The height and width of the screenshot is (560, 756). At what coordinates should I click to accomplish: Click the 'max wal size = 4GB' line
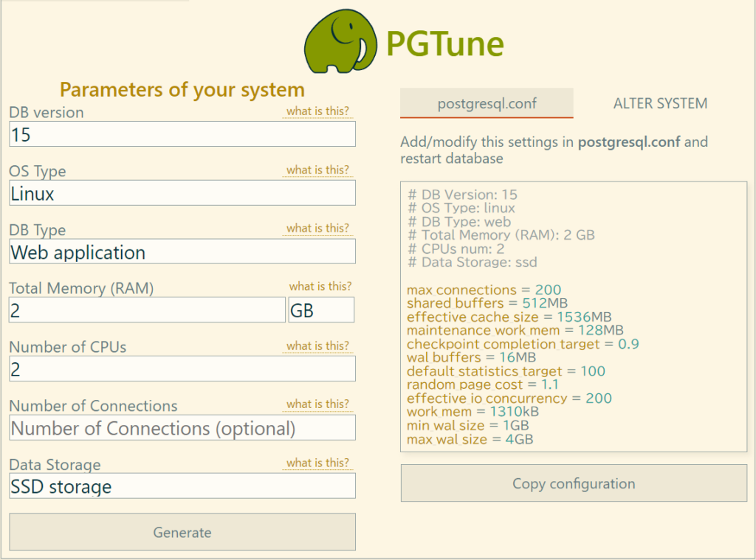coord(470,439)
